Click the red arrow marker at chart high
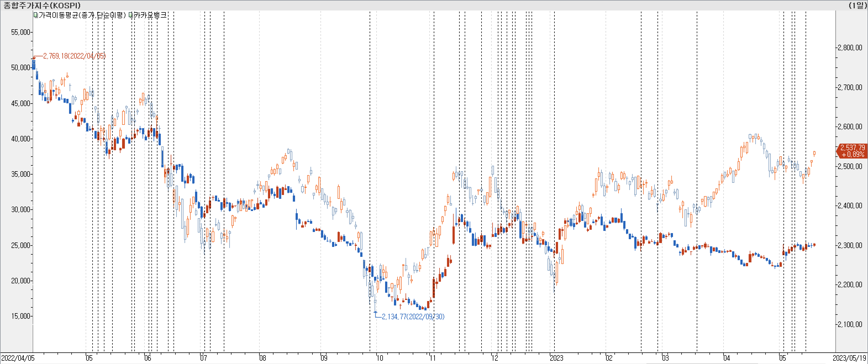 tap(34, 58)
